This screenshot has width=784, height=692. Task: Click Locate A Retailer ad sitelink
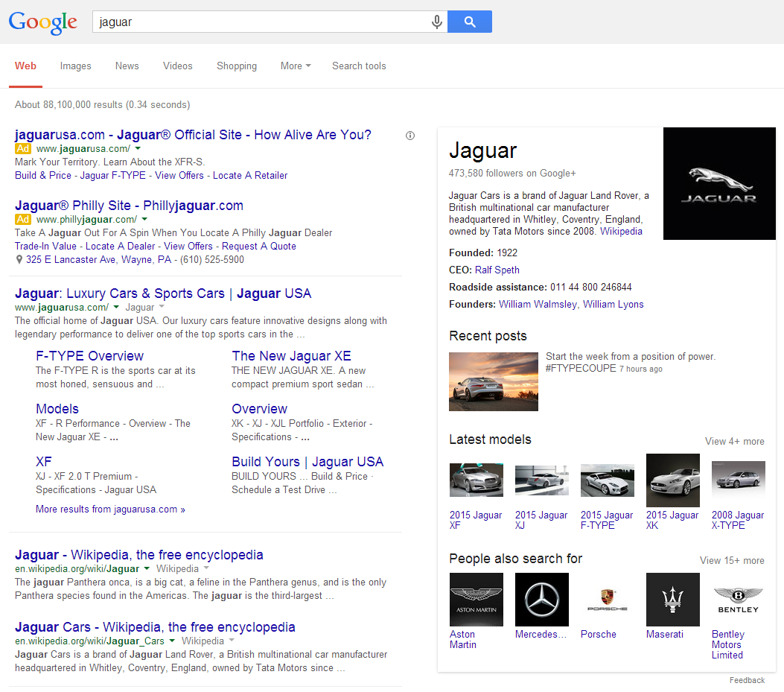(250, 176)
